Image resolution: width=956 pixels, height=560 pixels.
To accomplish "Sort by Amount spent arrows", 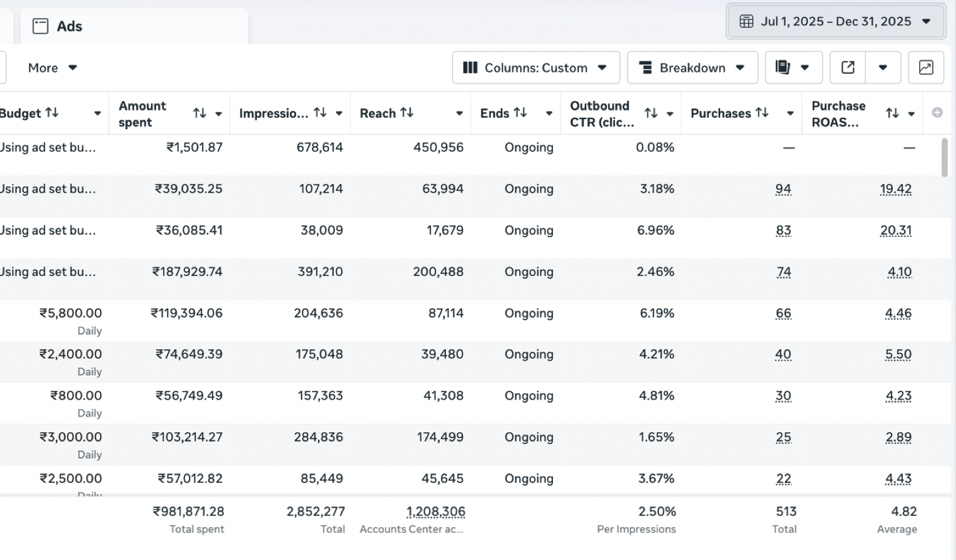I will click(x=199, y=113).
